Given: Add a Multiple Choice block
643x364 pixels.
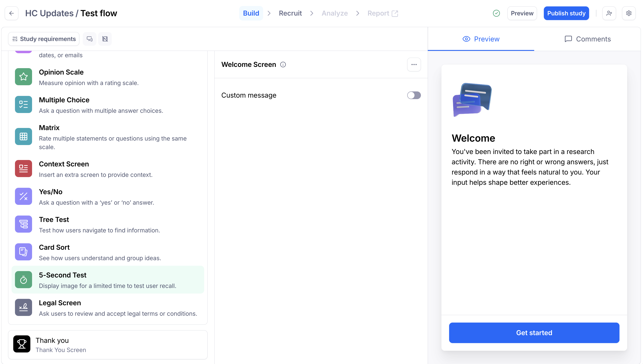Looking at the screenshot, I should pos(108,104).
